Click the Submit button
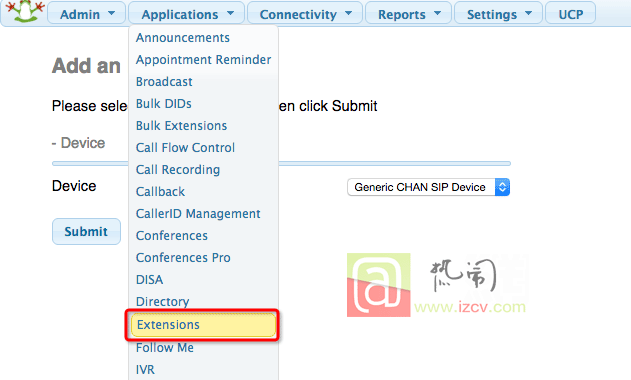The image size is (631, 380). point(86,231)
